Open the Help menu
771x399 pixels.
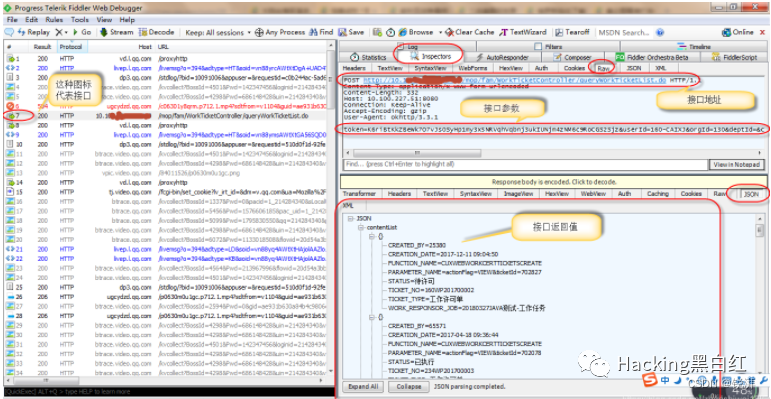[127, 20]
